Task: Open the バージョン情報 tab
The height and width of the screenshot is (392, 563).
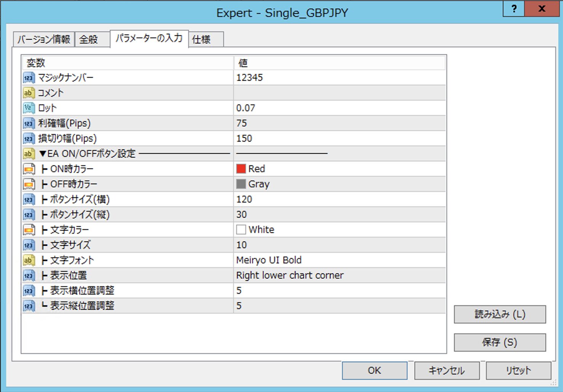Action: [44, 40]
